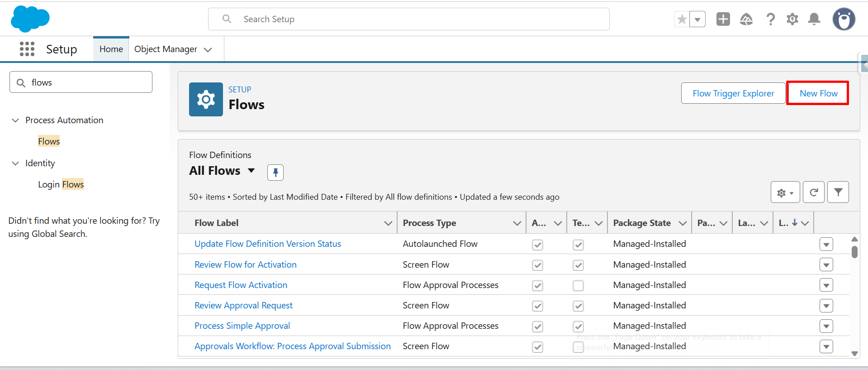The height and width of the screenshot is (370, 868).
Task: Select Login Flows in the setup tree
Action: coord(61,184)
